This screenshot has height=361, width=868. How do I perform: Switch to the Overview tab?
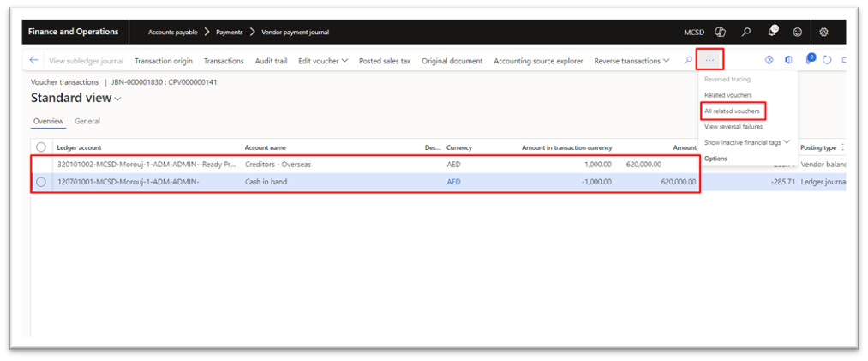(49, 121)
